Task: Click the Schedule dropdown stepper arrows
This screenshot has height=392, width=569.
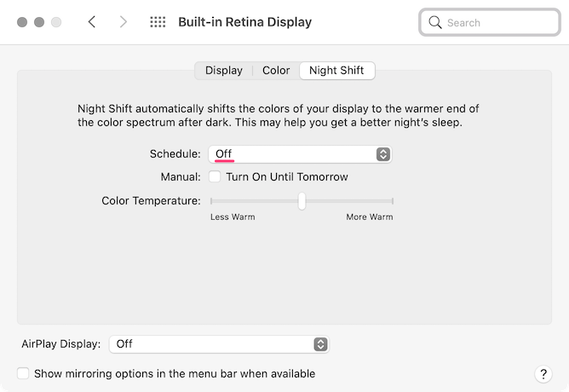Action: coord(383,154)
